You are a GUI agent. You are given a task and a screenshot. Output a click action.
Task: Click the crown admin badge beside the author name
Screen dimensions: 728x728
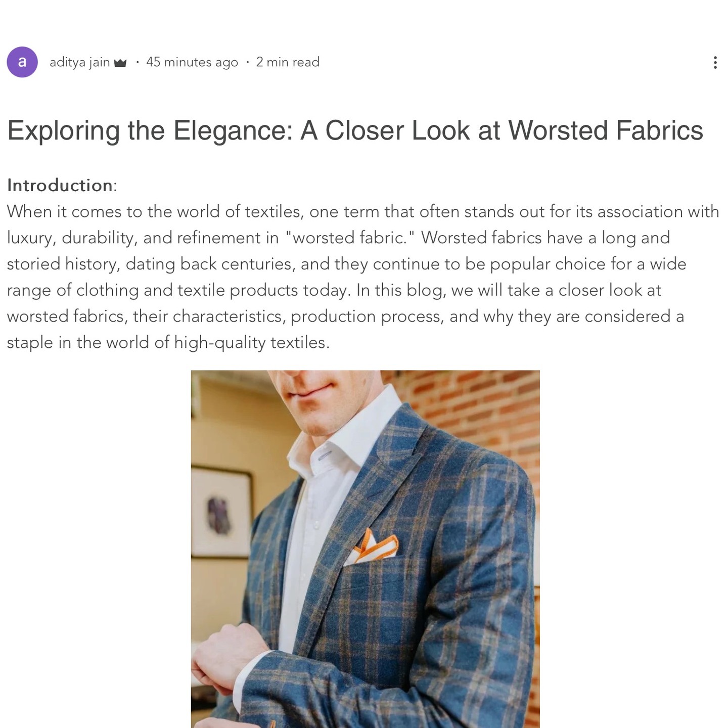(121, 62)
